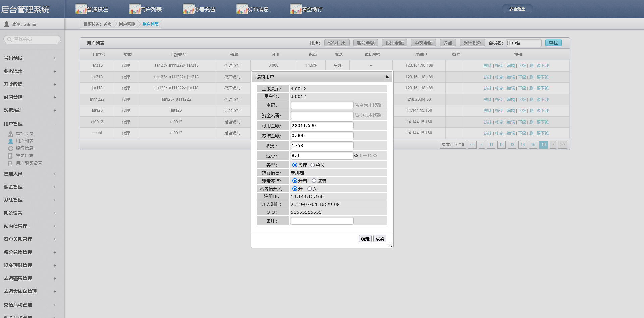Click the 安全退出 logout button

517,9
